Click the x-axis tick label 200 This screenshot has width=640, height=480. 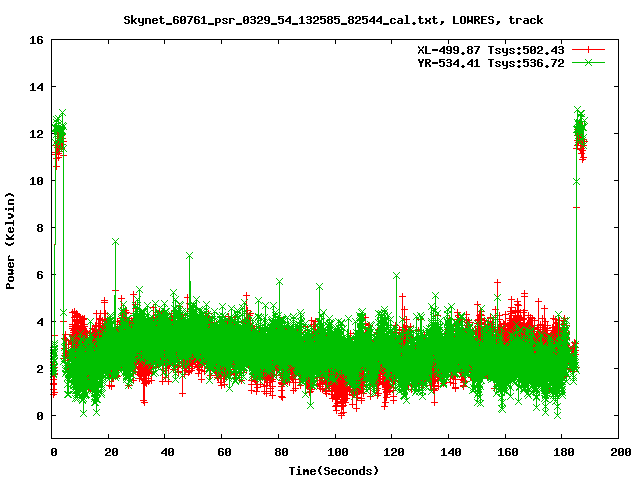pos(620,452)
